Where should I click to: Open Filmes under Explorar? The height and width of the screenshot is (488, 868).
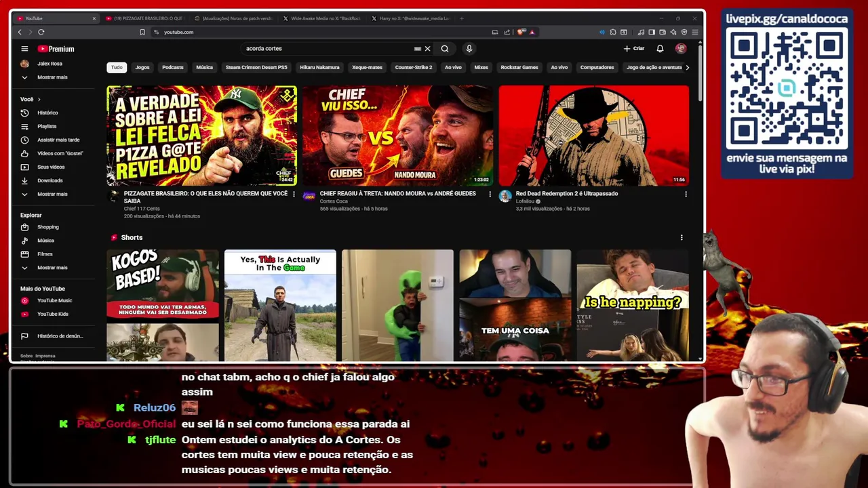[45, 254]
